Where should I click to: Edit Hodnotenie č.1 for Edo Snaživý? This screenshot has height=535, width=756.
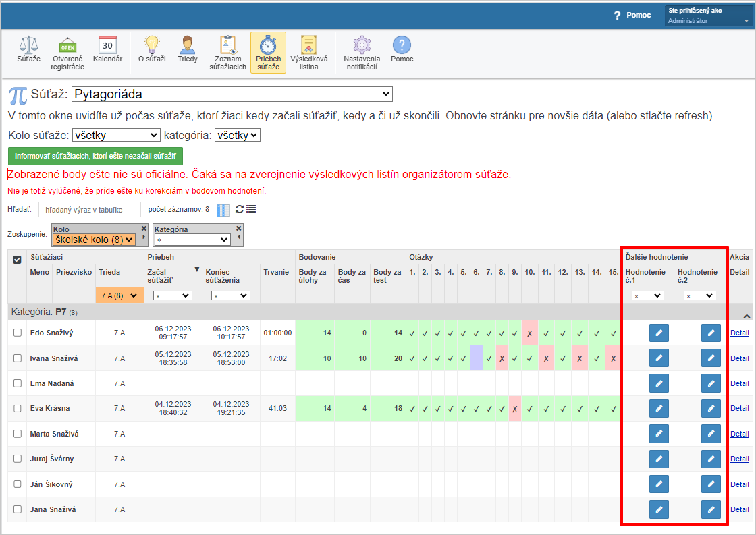tap(659, 333)
